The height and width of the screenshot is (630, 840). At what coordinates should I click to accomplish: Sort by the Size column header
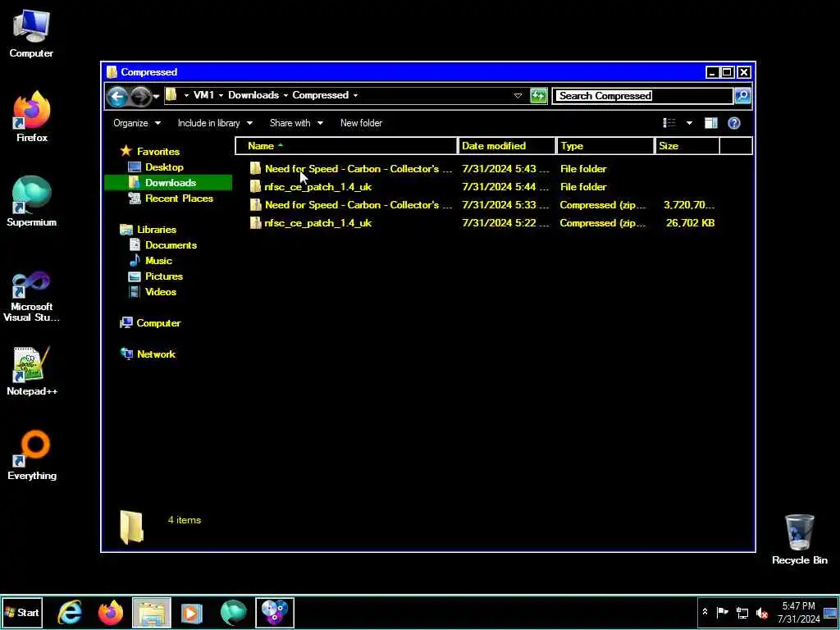pyautogui.click(x=687, y=146)
